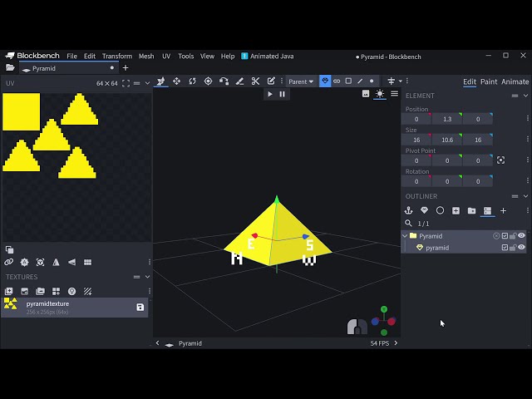Click the import texture image icon
The image size is (532, 399).
click(x=24, y=292)
